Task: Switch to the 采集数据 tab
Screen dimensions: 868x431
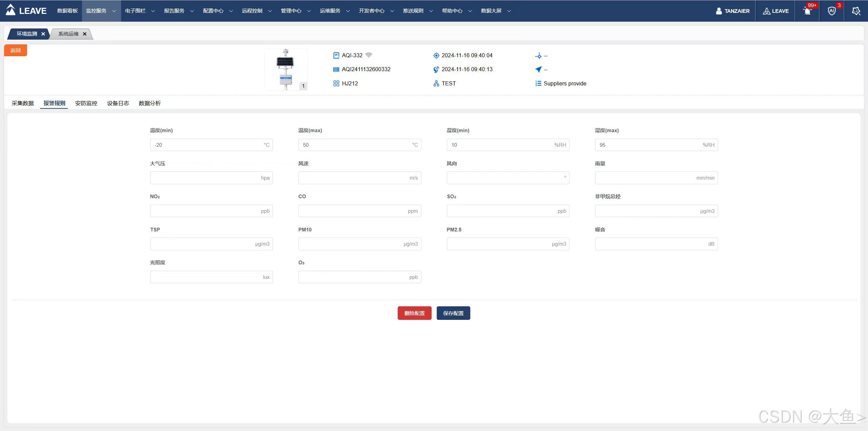Action: (23, 103)
